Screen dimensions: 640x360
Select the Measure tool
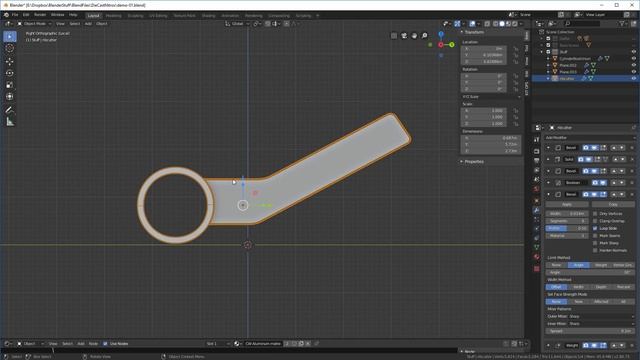tap(10, 122)
